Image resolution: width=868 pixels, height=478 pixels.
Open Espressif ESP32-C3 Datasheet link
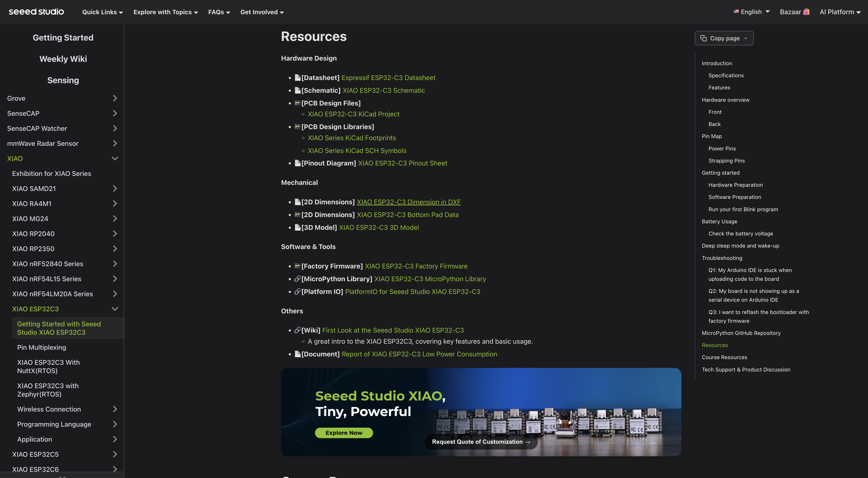(x=388, y=78)
